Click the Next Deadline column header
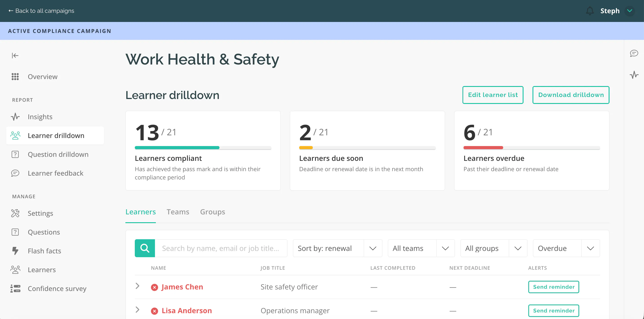Screen dimensions: 644x319 pyautogui.click(x=470, y=268)
